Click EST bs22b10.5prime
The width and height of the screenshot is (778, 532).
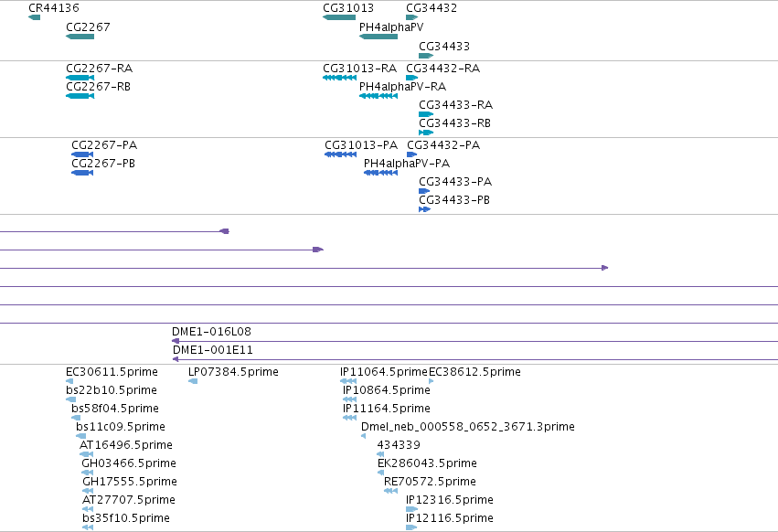[x=71, y=399]
